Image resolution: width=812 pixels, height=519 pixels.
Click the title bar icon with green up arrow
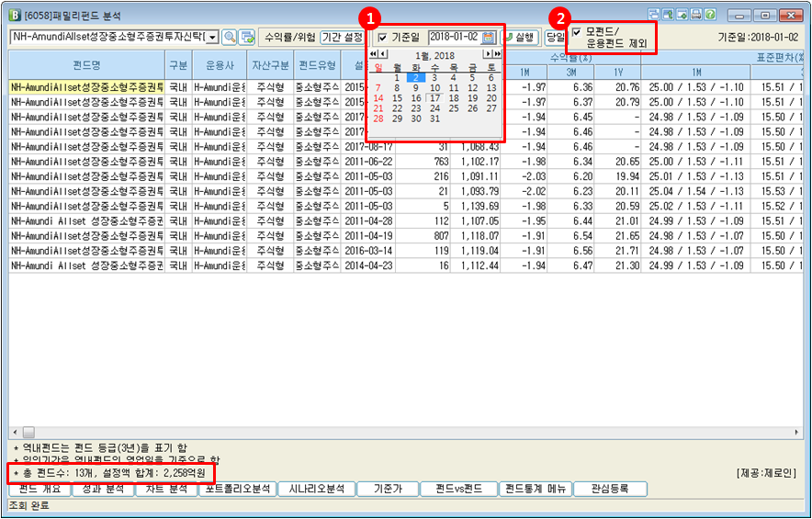(668, 15)
